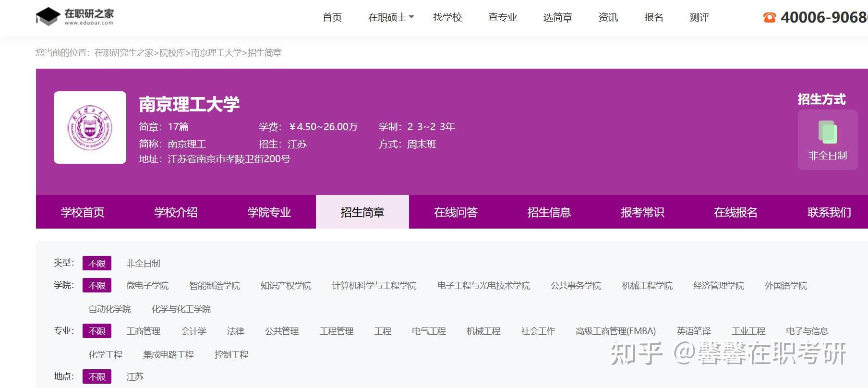
Task: Open 选简章 in top navigation
Action: pos(558,17)
